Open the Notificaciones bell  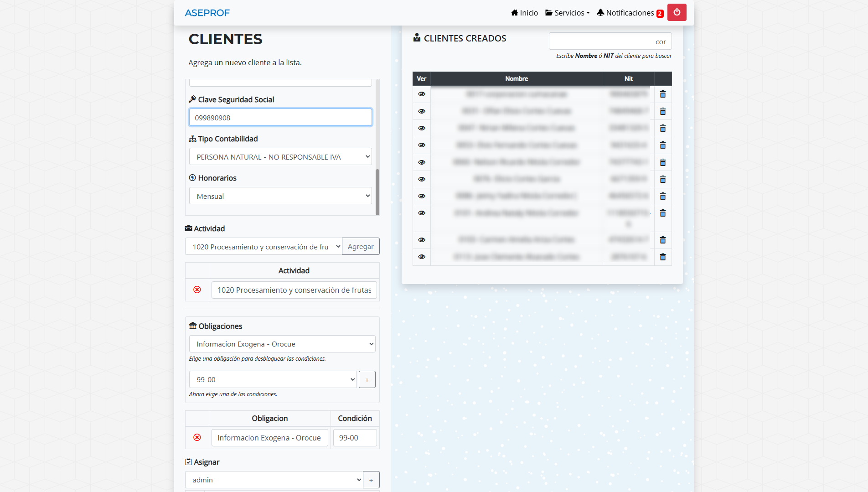[630, 13]
